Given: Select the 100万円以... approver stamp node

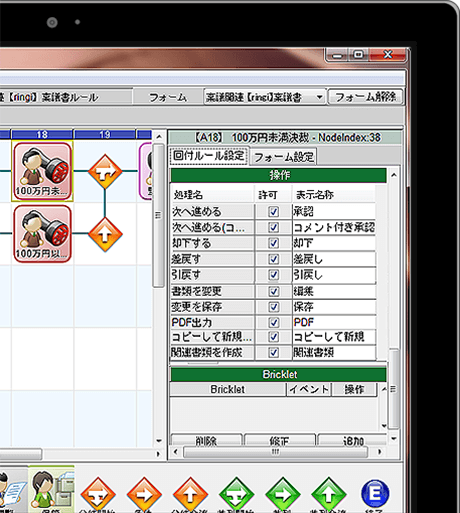Looking at the screenshot, I should click(x=42, y=234).
